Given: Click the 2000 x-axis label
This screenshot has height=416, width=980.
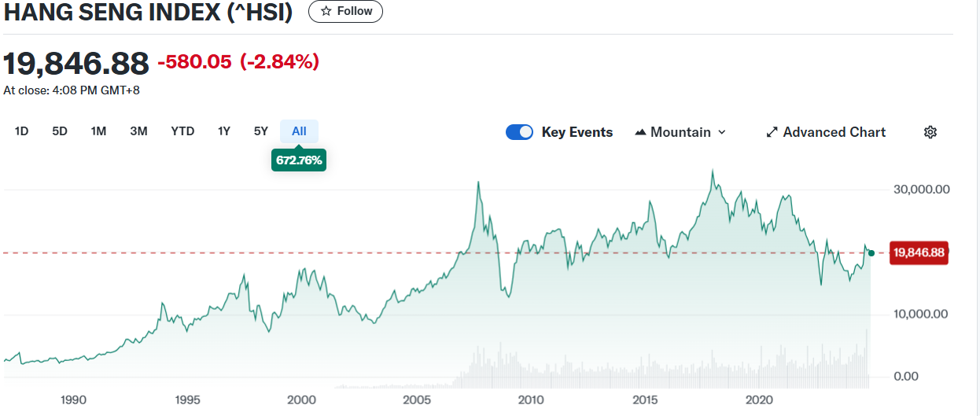Looking at the screenshot, I should point(302,399).
